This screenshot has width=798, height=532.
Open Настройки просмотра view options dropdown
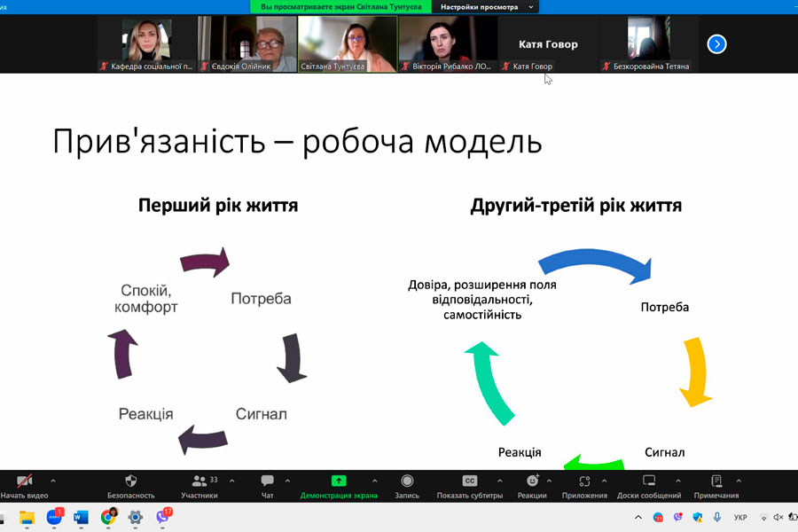click(486, 6)
